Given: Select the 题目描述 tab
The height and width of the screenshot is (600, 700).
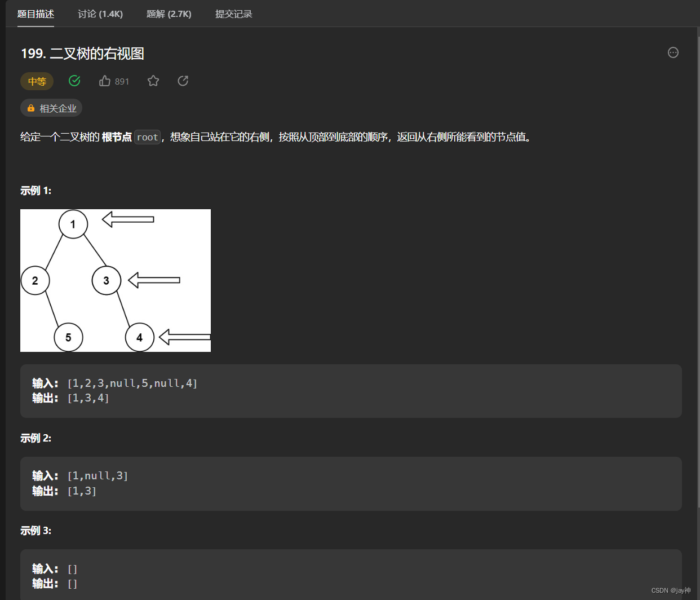Looking at the screenshot, I should click(x=36, y=14).
